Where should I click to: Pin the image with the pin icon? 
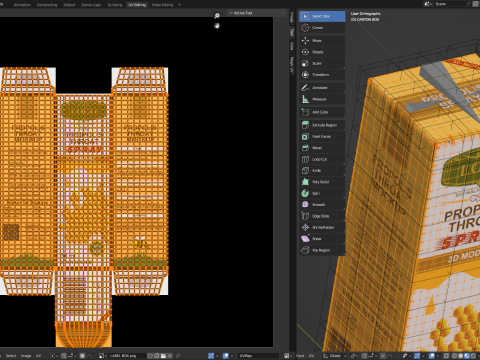178,356
